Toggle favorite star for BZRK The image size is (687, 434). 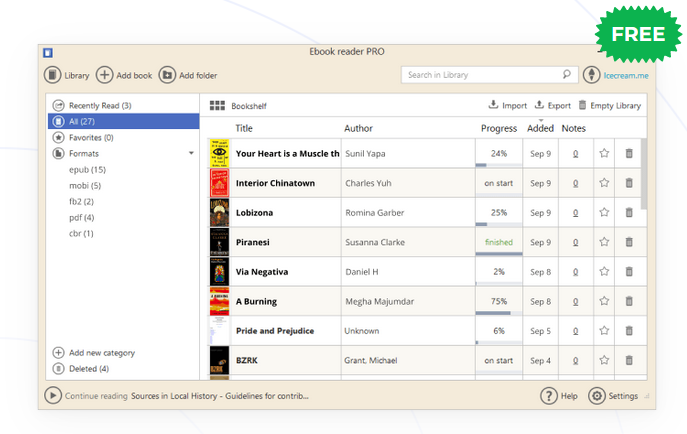coord(604,360)
